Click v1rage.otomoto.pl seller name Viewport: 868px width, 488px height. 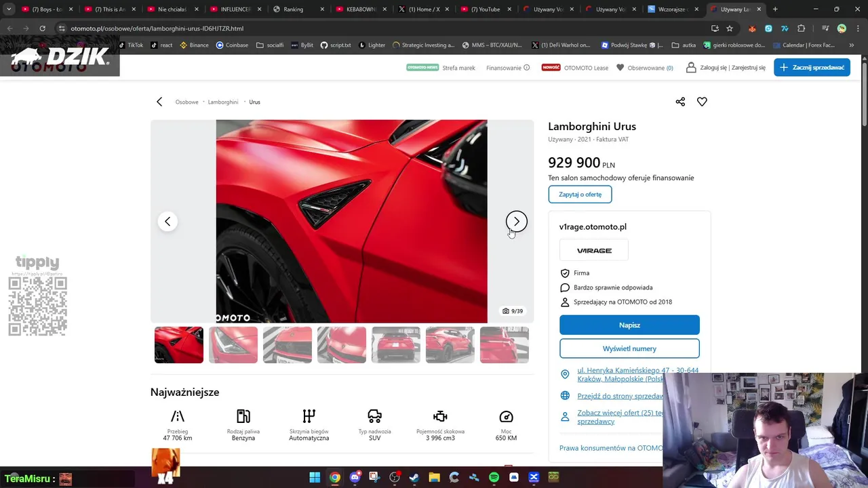[593, 226]
